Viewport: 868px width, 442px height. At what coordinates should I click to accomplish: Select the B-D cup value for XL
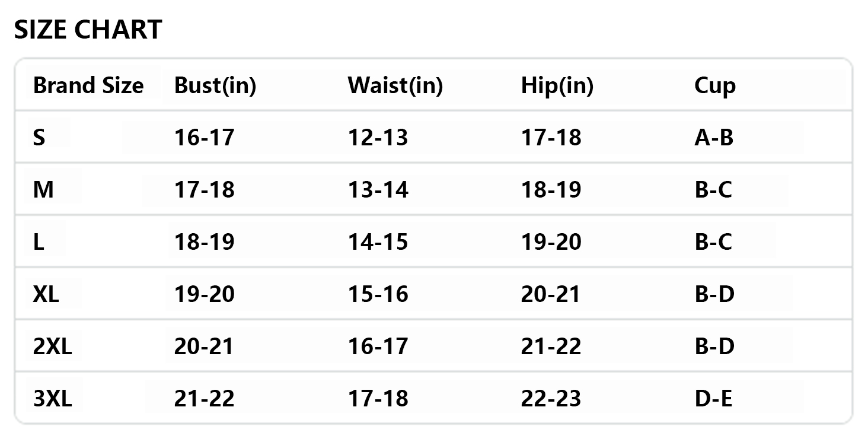[x=714, y=294]
